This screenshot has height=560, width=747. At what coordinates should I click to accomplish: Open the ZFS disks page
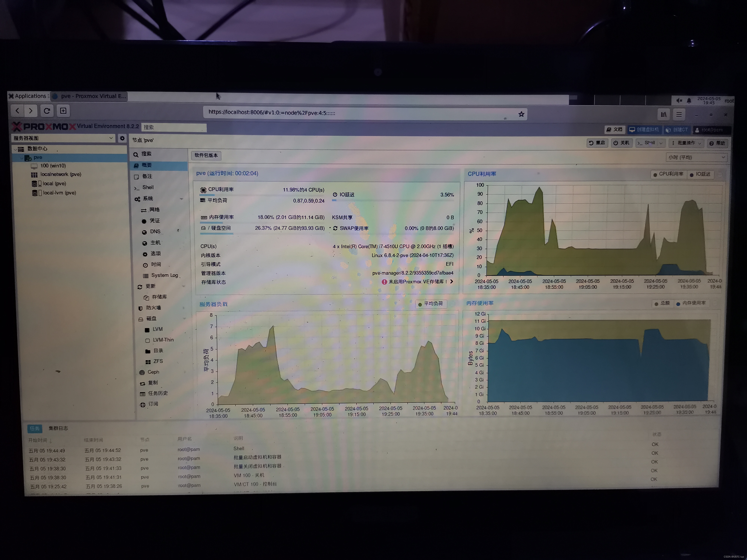158,361
